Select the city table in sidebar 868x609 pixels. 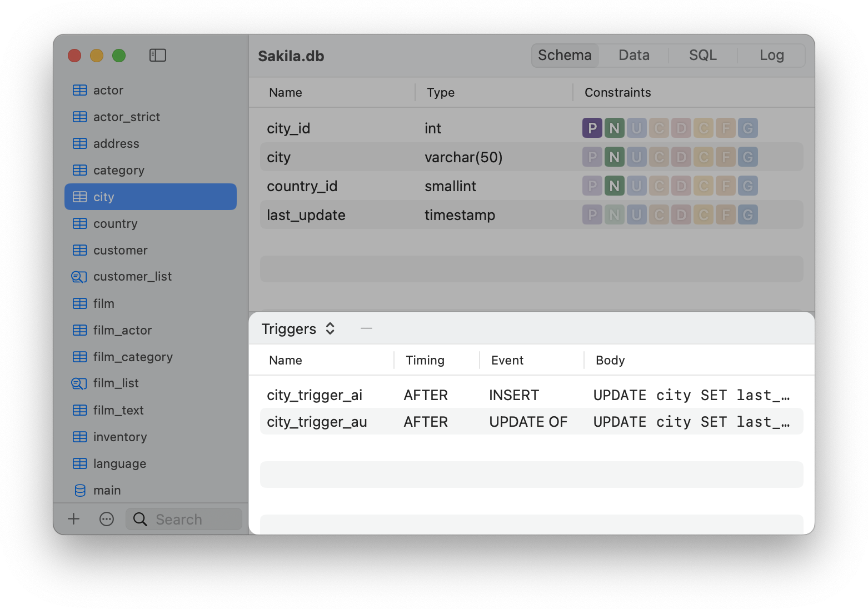(151, 197)
